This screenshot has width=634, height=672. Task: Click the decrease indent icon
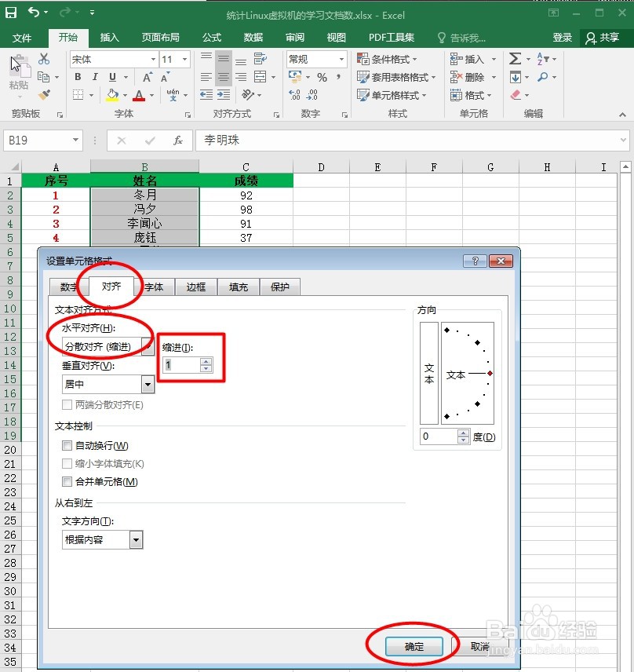pos(206,95)
